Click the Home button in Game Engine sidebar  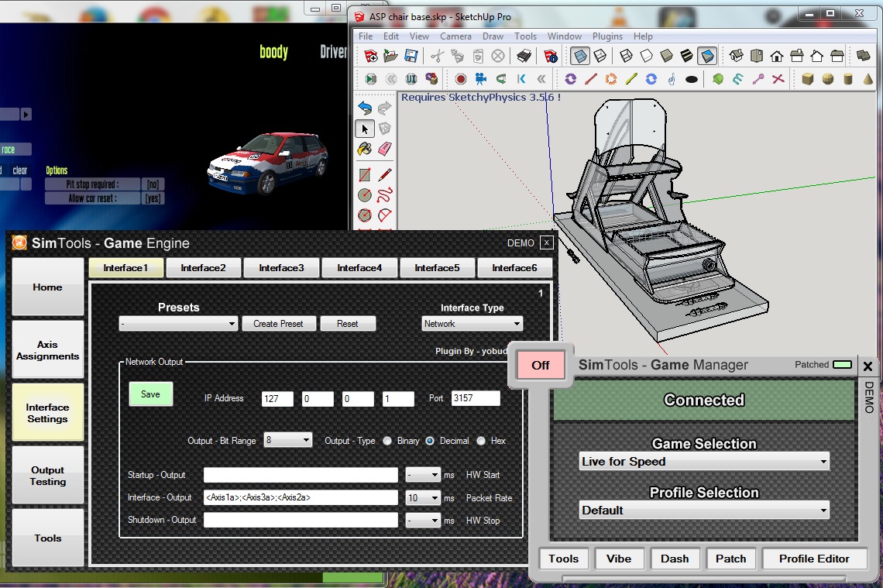point(48,287)
